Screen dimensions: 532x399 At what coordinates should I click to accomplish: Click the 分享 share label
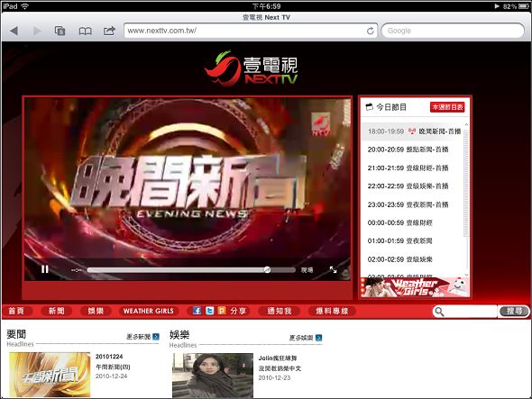click(x=238, y=311)
